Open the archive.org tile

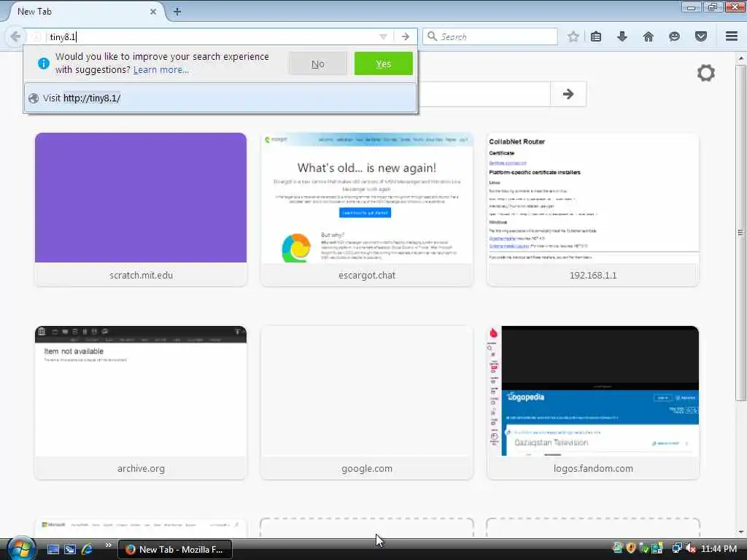[141, 402]
